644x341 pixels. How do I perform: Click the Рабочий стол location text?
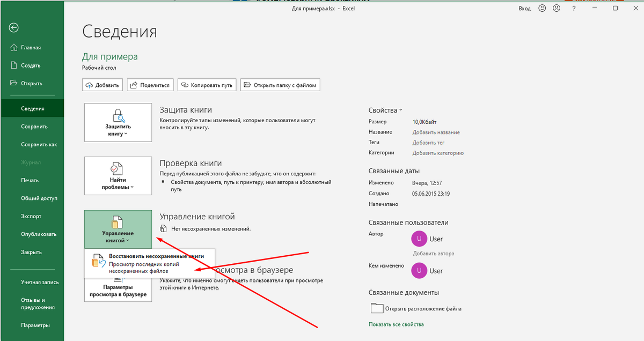[99, 68]
